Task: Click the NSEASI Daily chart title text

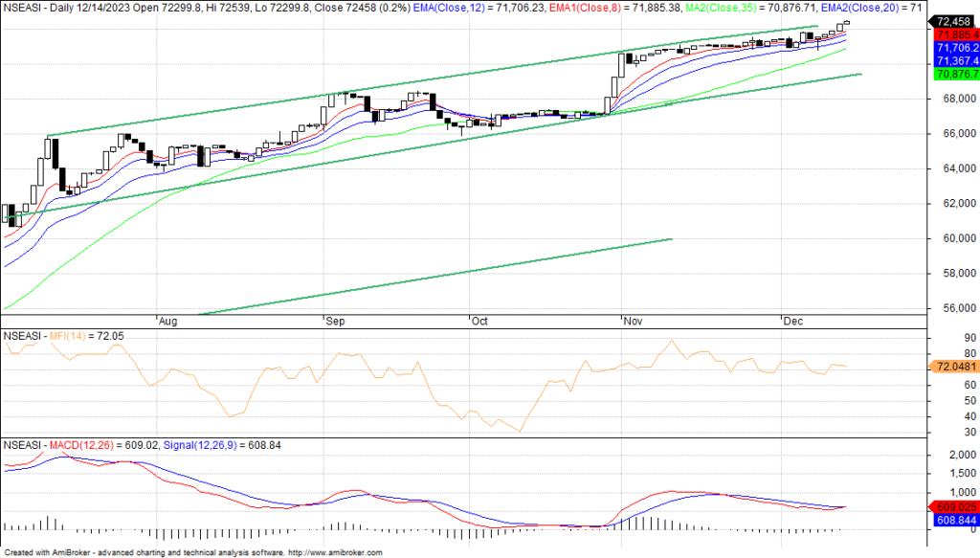Action: point(57,8)
